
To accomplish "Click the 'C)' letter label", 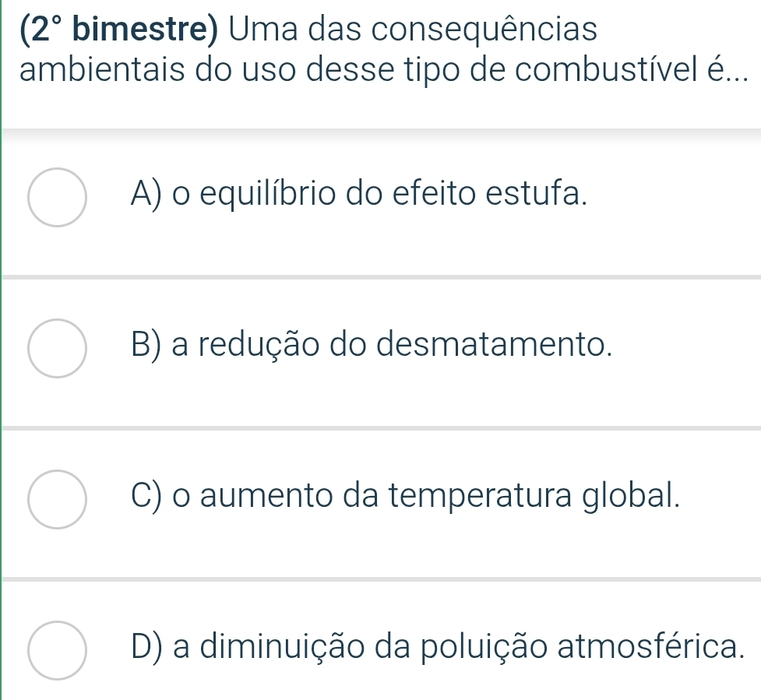I will pyautogui.click(x=146, y=495).
